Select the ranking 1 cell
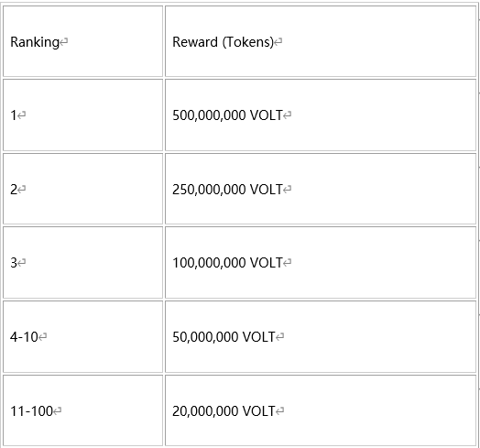480x448 pixels. pyautogui.click(x=83, y=115)
